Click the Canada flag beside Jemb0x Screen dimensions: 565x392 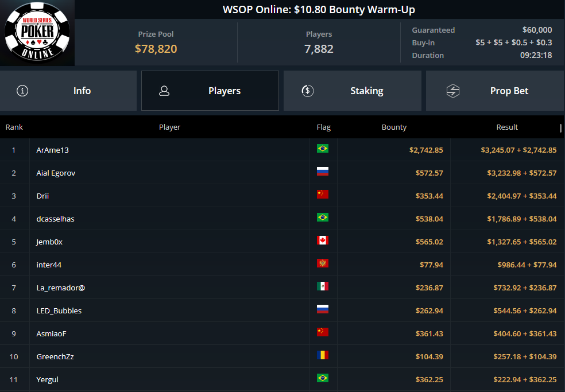322,241
